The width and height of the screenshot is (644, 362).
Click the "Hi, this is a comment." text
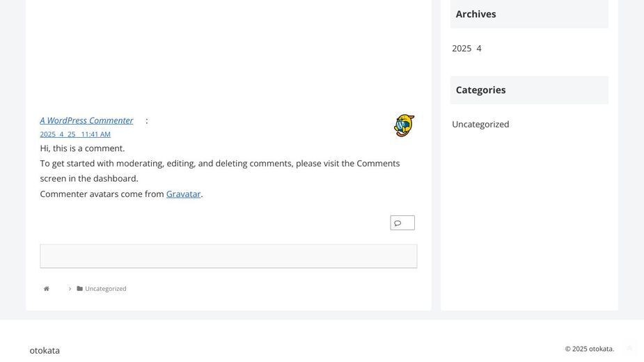coord(82,148)
